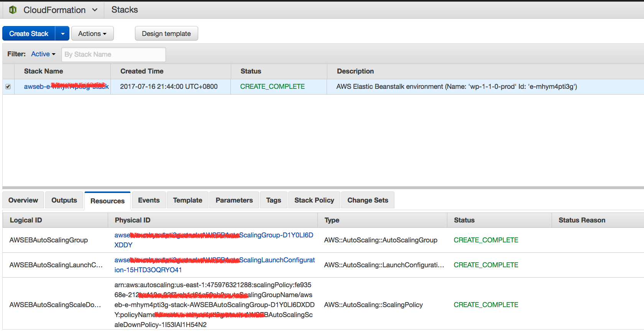The image size is (644, 332).
Task: Open the Stacks page heading
Action: click(x=125, y=10)
